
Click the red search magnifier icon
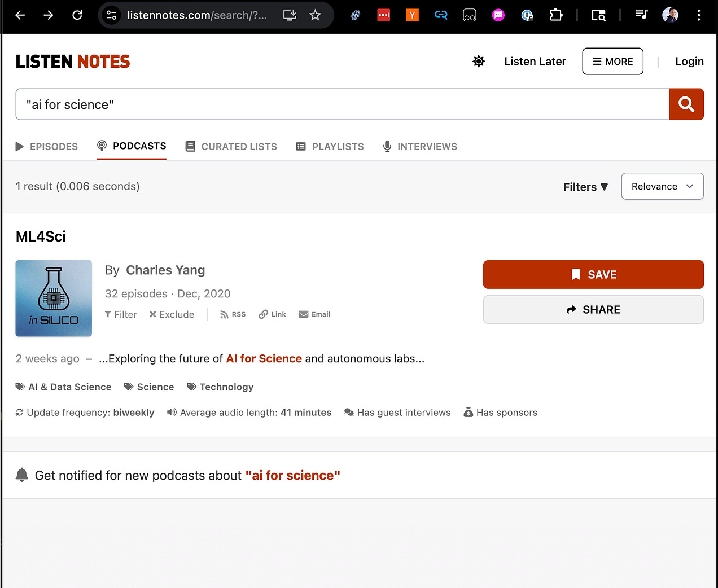point(686,104)
